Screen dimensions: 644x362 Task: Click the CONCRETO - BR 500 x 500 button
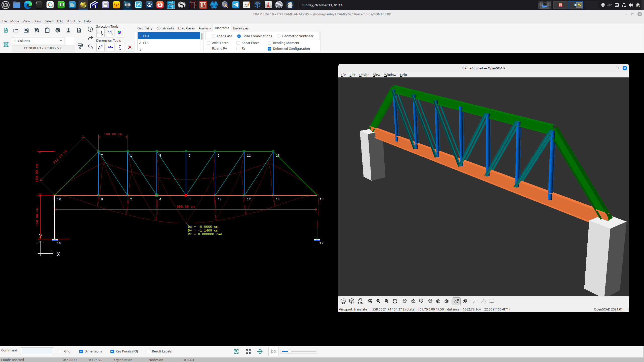click(x=43, y=48)
